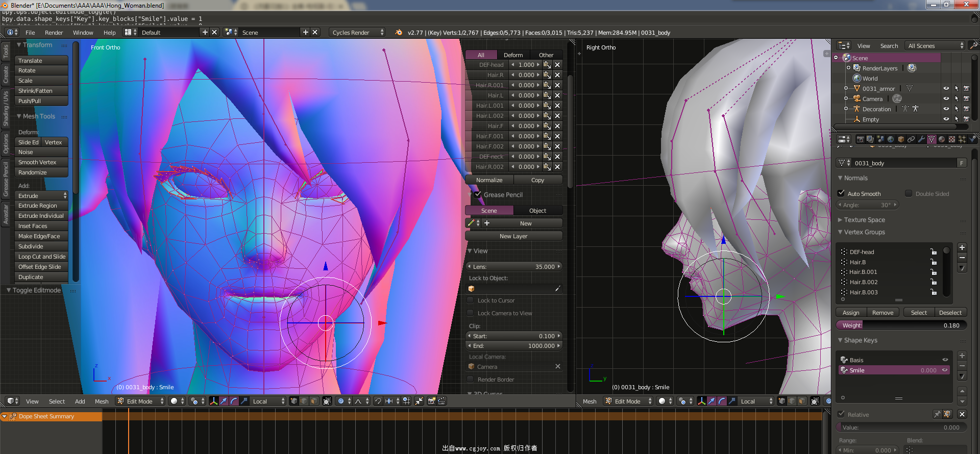Open the Extrude dropdown in Mesh Tools
This screenshot has height=454, width=980.
41,195
